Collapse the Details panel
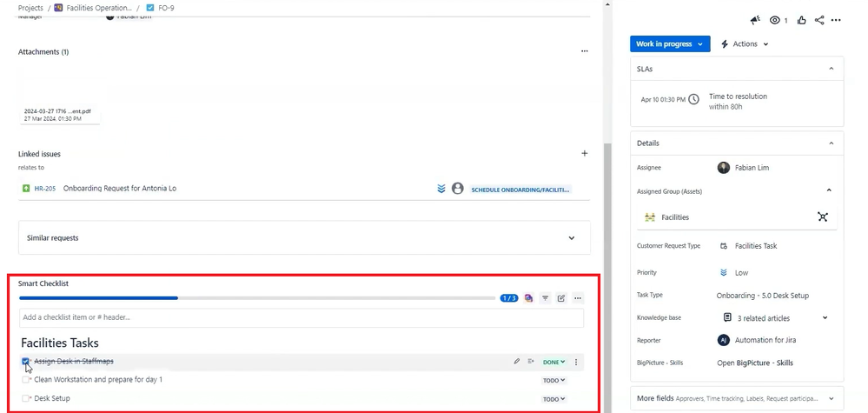 831,143
